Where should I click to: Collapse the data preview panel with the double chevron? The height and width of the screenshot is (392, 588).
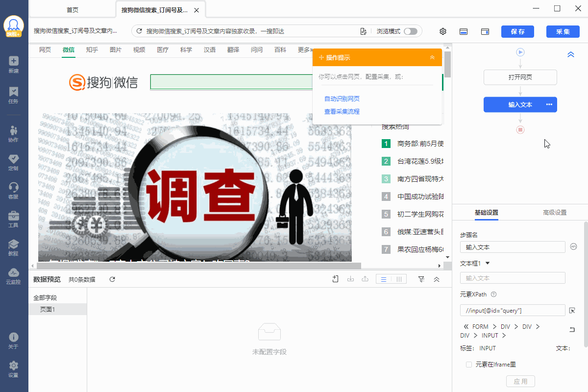tap(437, 279)
